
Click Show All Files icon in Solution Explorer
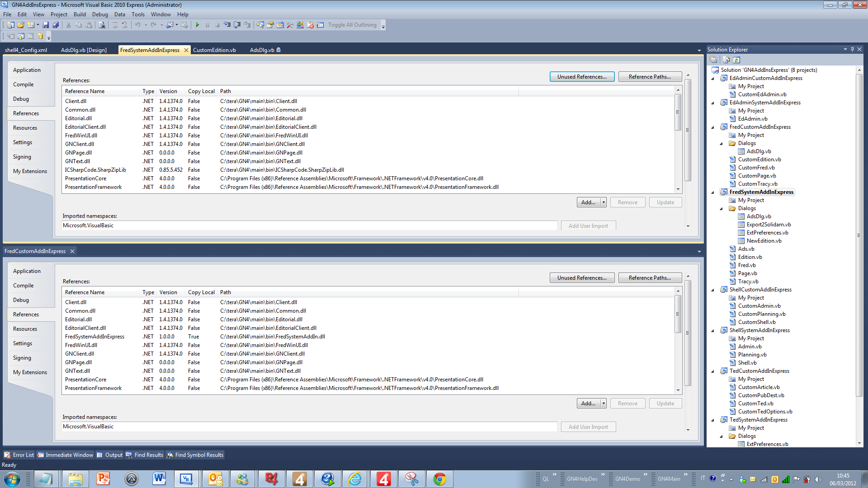(x=726, y=60)
